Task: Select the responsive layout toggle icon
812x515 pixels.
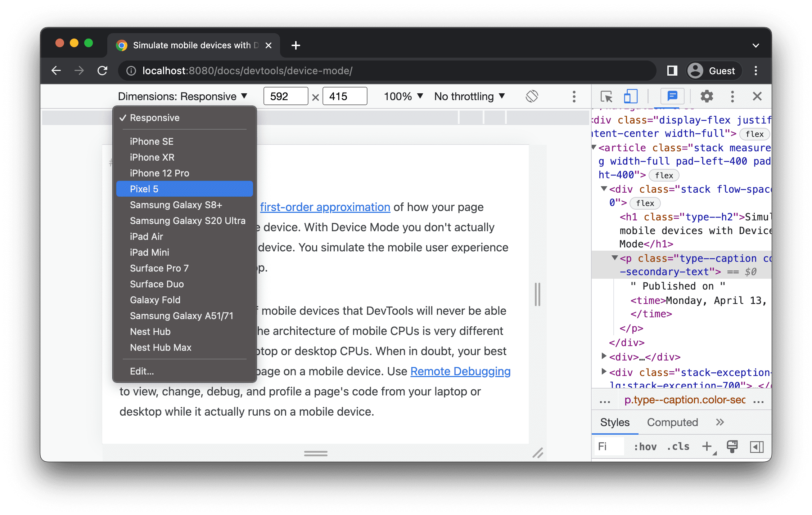Action: click(629, 97)
